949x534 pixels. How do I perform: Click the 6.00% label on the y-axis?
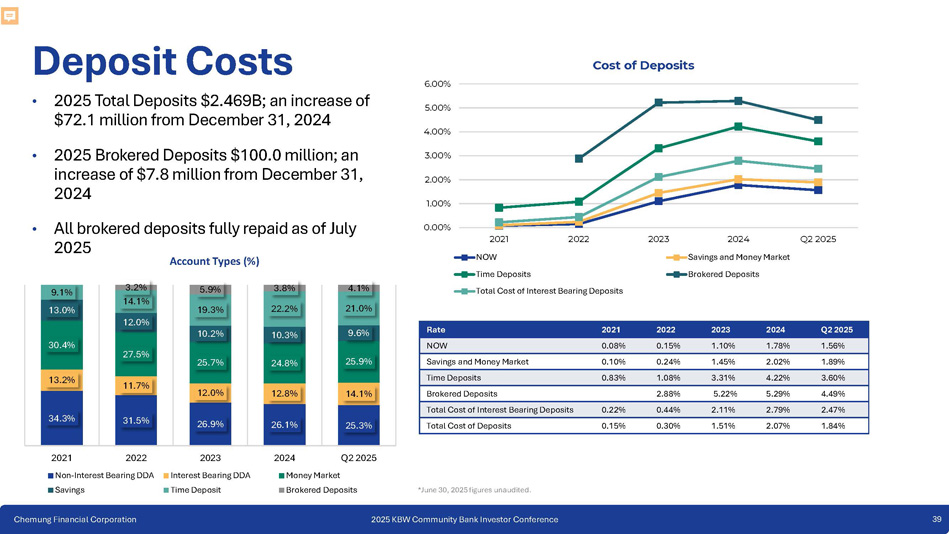point(436,84)
